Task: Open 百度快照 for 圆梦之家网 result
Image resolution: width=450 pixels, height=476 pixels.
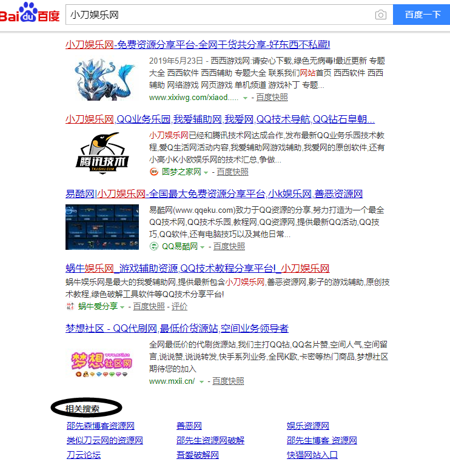Action: tap(232, 172)
